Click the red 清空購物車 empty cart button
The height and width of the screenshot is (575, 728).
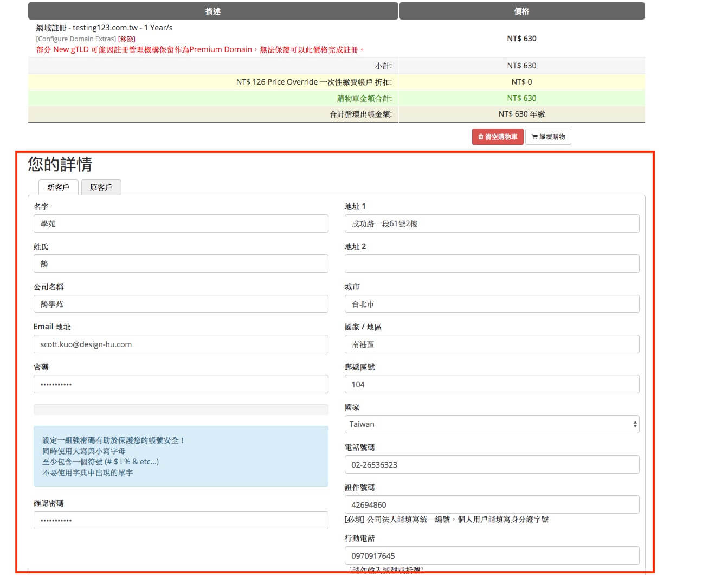click(x=498, y=137)
